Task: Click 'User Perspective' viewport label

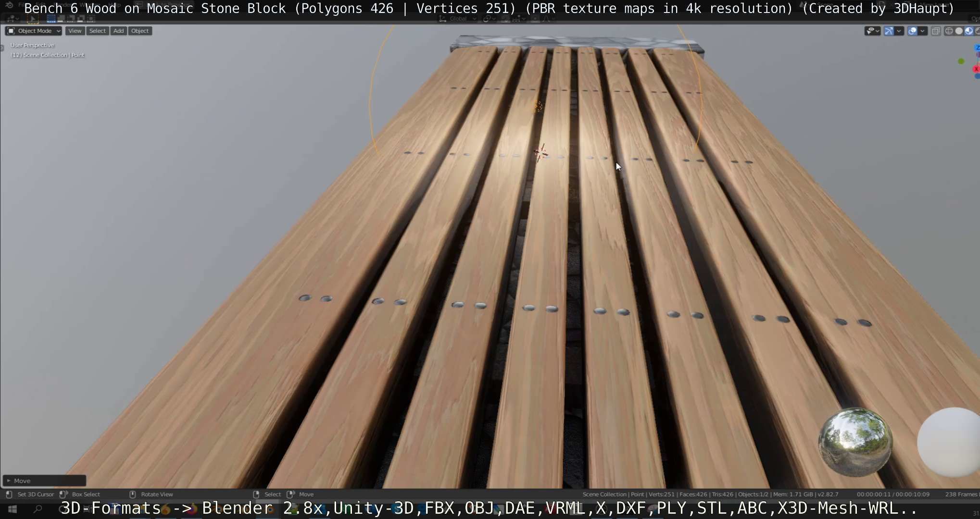Action: (32, 45)
